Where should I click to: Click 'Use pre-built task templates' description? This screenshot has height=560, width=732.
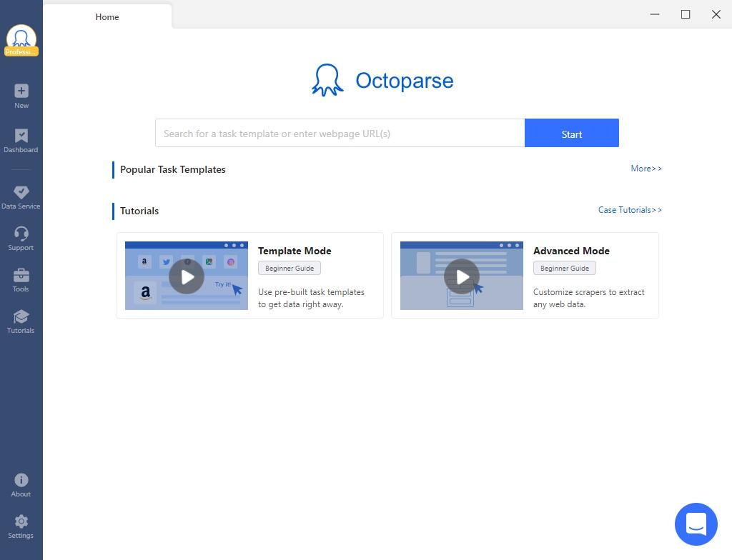(x=312, y=298)
